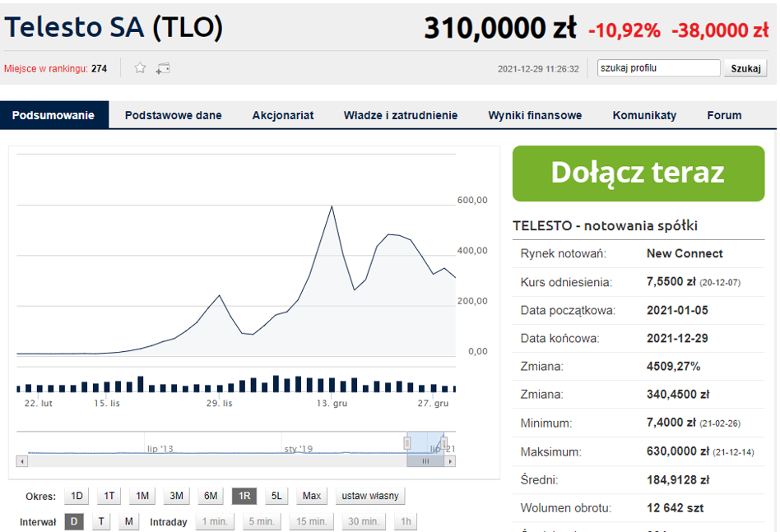The image size is (780, 532).
Task: Set period to Max
Action: coord(311,496)
